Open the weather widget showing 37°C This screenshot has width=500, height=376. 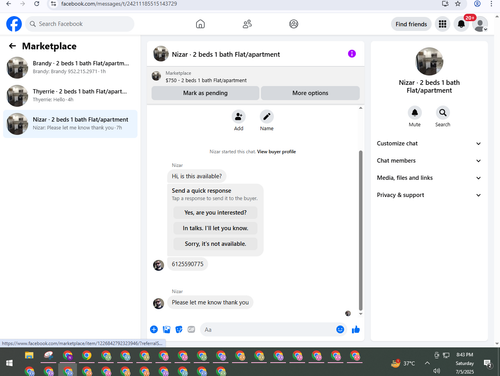tap(403, 363)
